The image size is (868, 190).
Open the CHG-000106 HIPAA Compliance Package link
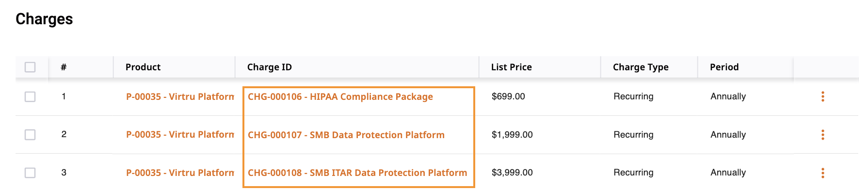(340, 96)
